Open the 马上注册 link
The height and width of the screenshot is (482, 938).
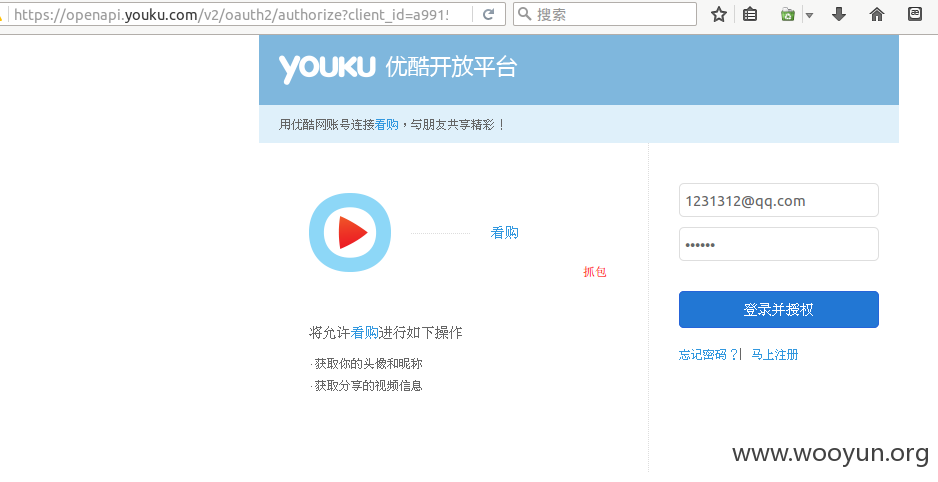pos(775,355)
